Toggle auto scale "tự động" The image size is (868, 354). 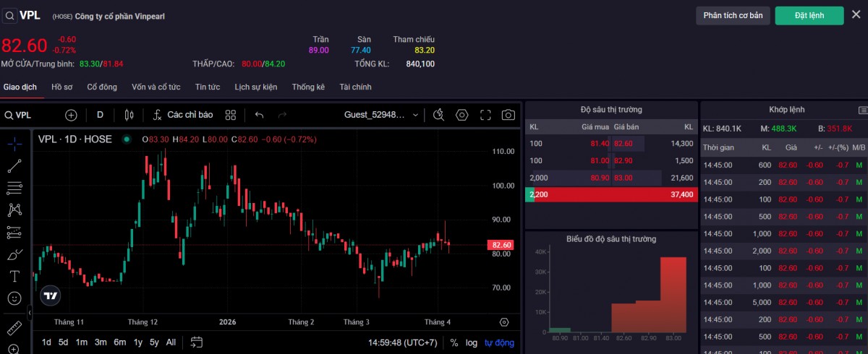[x=499, y=342]
